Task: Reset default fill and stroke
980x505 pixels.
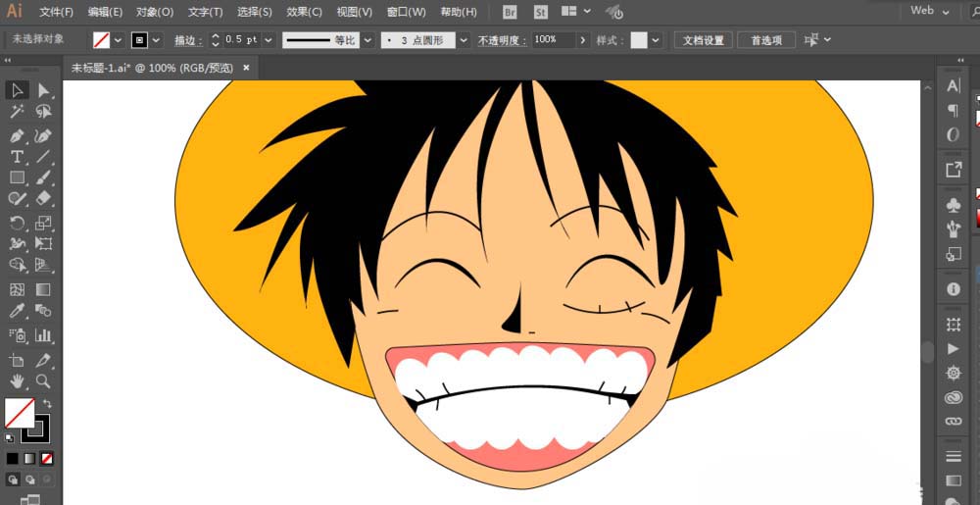Action: click(x=10, y=438)
